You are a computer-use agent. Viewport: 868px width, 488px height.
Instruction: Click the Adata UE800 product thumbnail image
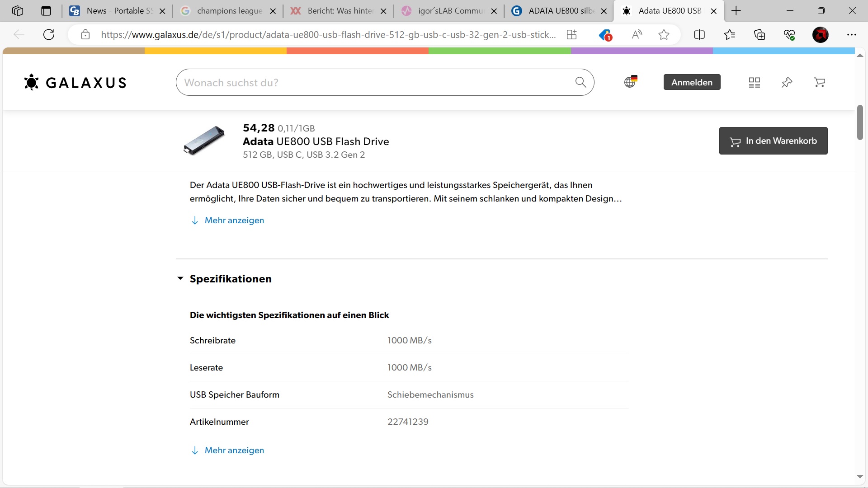pyautogui.click(x=204, y=141)
